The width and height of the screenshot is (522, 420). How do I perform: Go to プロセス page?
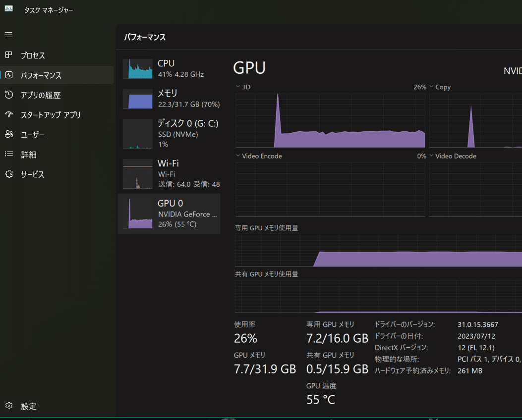tap(57, 55)
